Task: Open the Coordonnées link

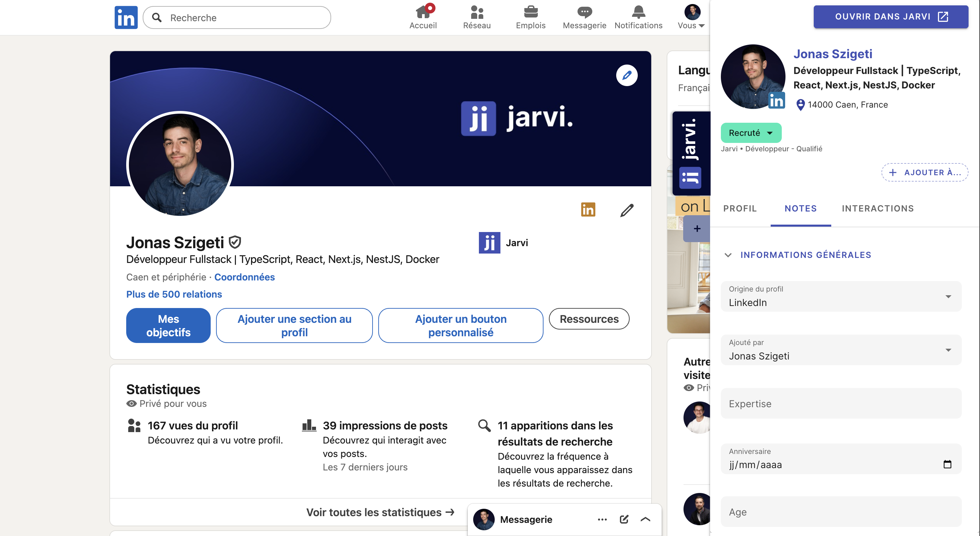Action: coord(244,277)
